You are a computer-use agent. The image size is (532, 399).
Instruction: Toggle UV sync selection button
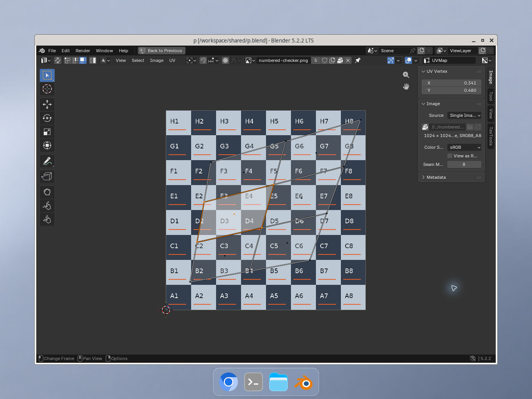pyautogui.click(x=58, y=60)
